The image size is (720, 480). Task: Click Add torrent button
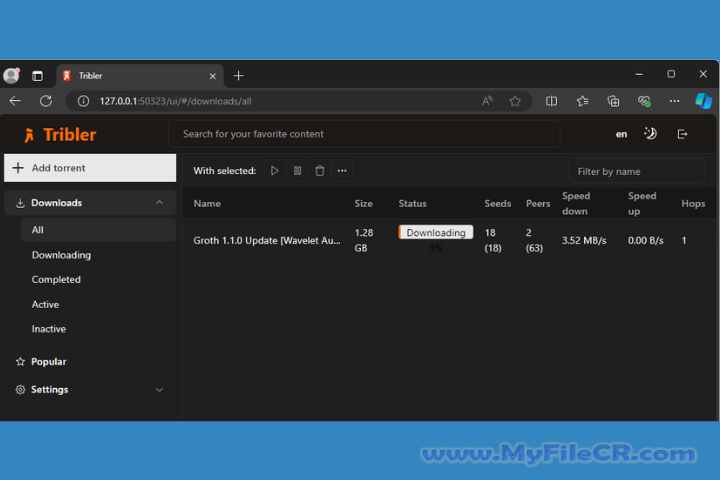[90, 168]
